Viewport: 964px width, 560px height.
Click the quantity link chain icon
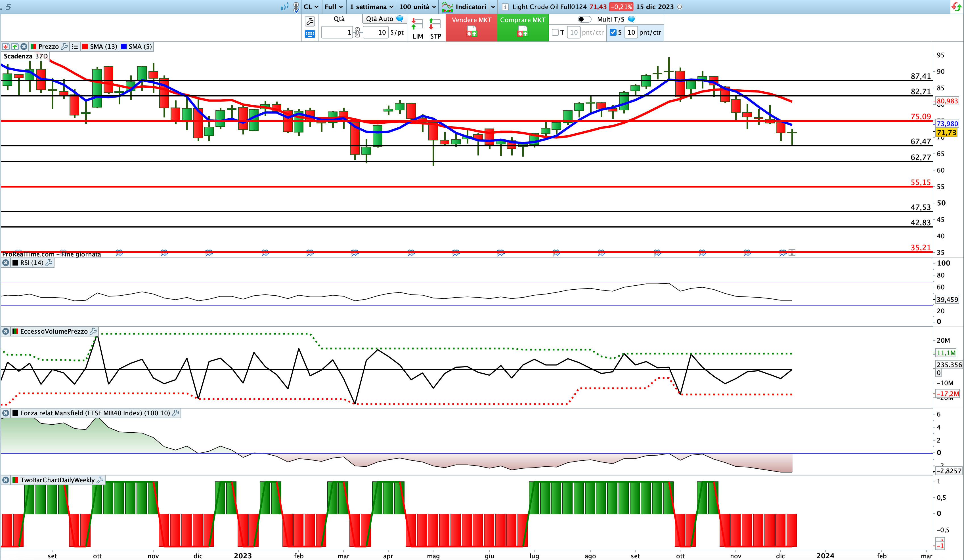(357, 33)
